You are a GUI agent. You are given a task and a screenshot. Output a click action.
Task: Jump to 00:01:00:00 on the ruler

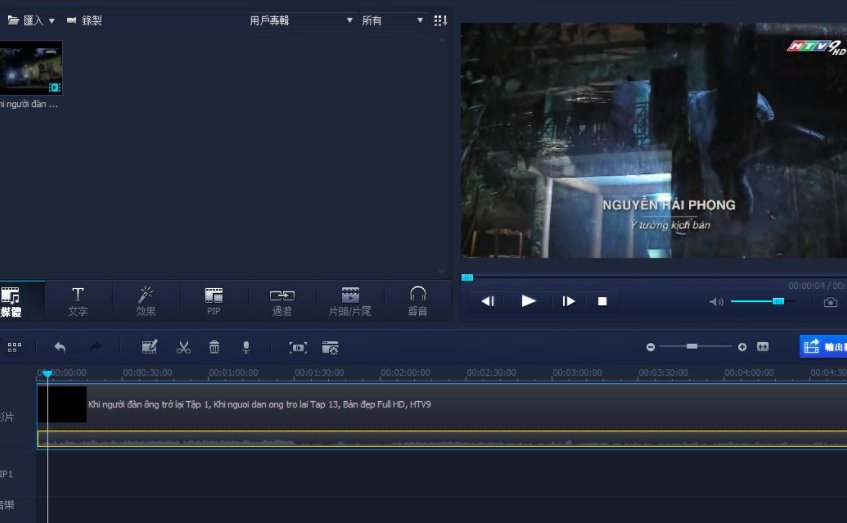(x=233, y=373)
